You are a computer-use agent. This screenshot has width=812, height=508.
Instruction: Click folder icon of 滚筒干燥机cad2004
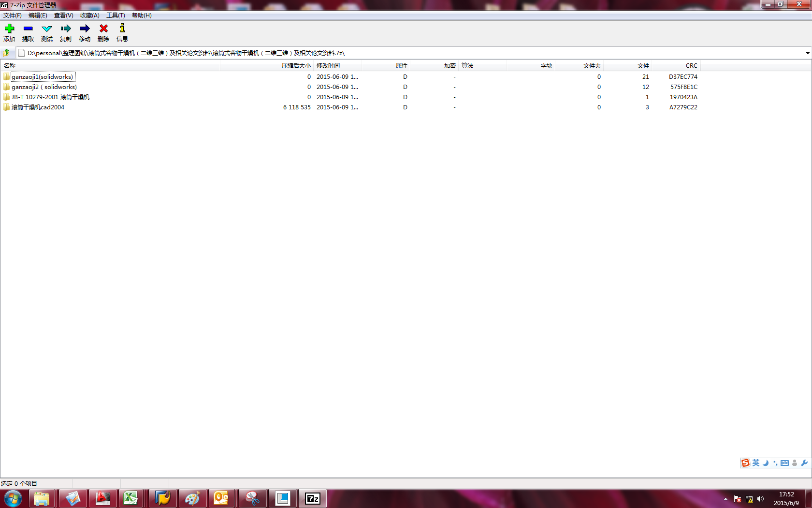6,107
